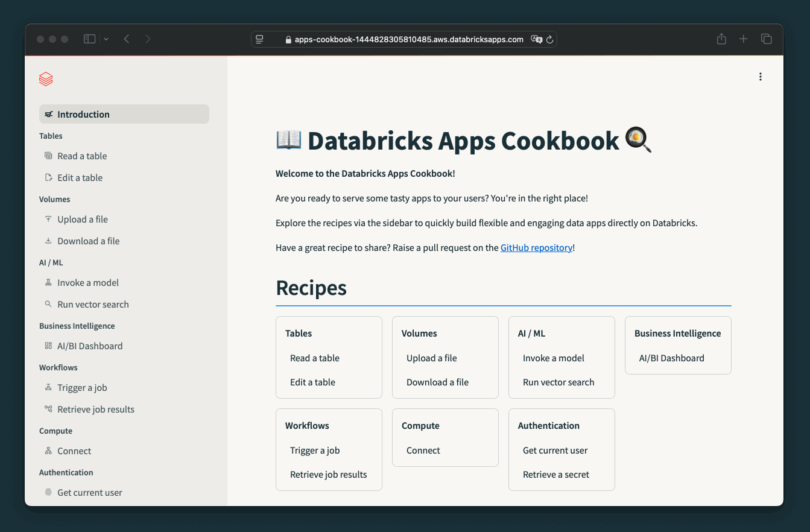This screenshot has width=810, height=532.
Task: Open Upload a file in Volumes card
Action: 432,358
